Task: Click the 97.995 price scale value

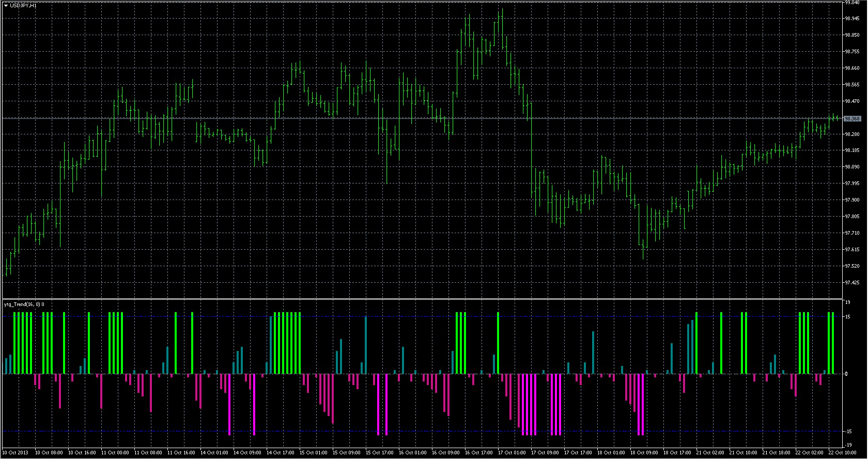Action: click(x=852, y=183)
